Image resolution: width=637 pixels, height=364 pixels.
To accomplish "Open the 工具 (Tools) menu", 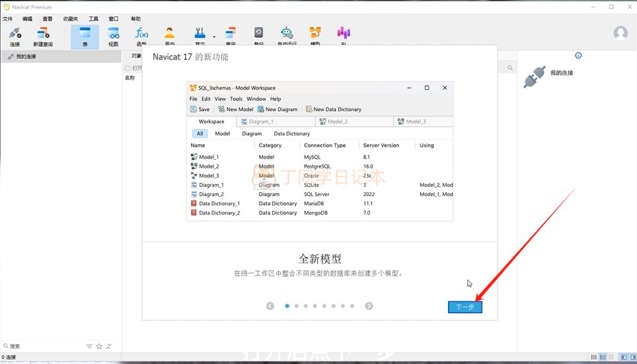I will [93, 19].
